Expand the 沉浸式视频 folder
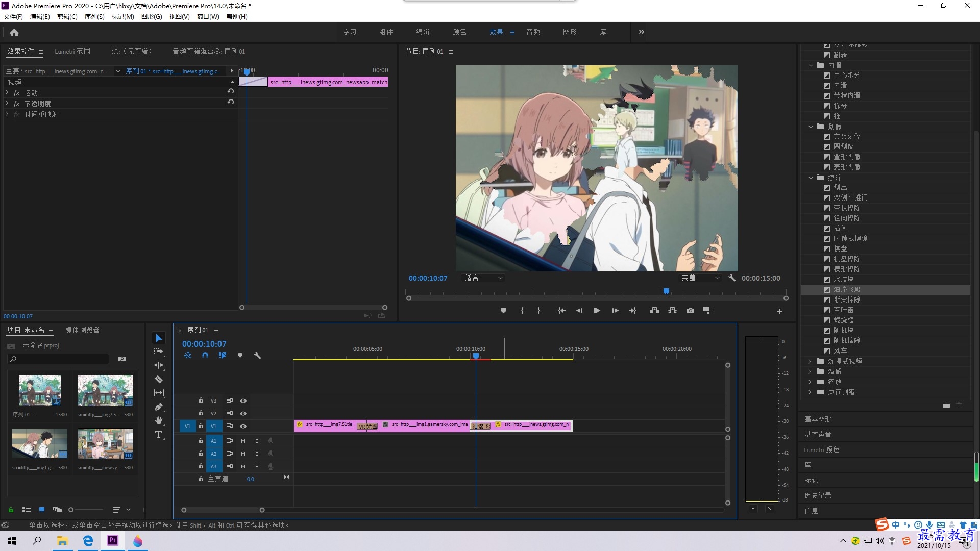Image resolution: width=980 pixels, height=551 pixels. [x=811, y=361]
